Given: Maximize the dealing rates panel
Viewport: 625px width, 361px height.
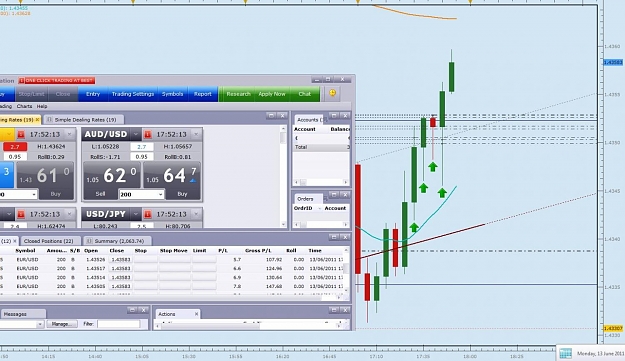Looking at the screenshot, I should [271, 116].
